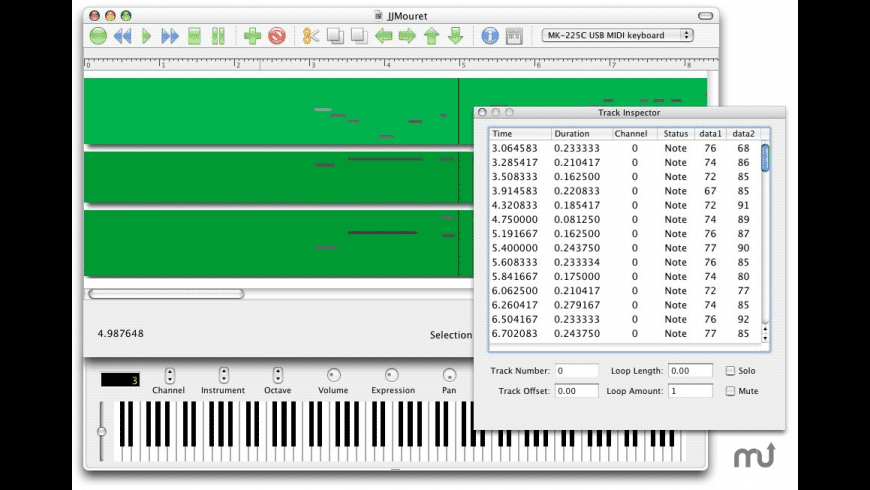Click the blue fast-forward button
This screenshot has height=490, width=870.
click(x=170, y=36)
